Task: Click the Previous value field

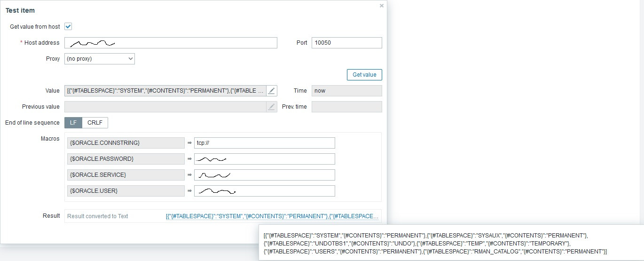Action: [165, 107]
